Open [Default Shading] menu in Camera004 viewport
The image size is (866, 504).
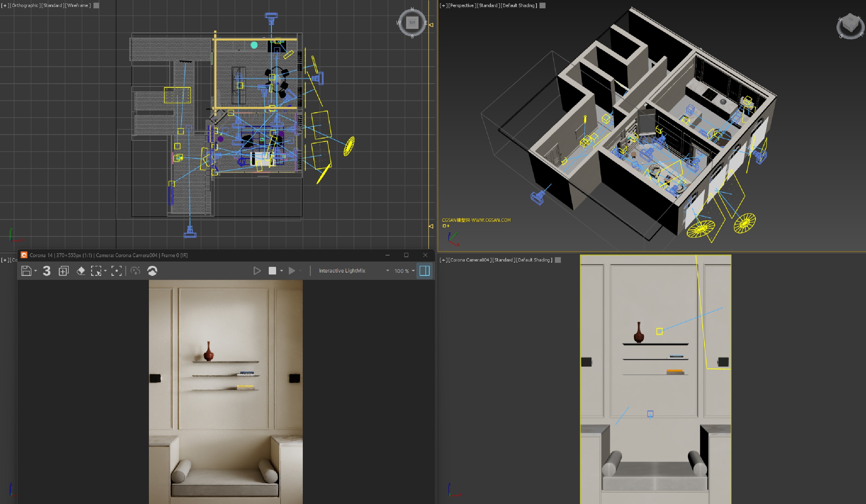534,260
